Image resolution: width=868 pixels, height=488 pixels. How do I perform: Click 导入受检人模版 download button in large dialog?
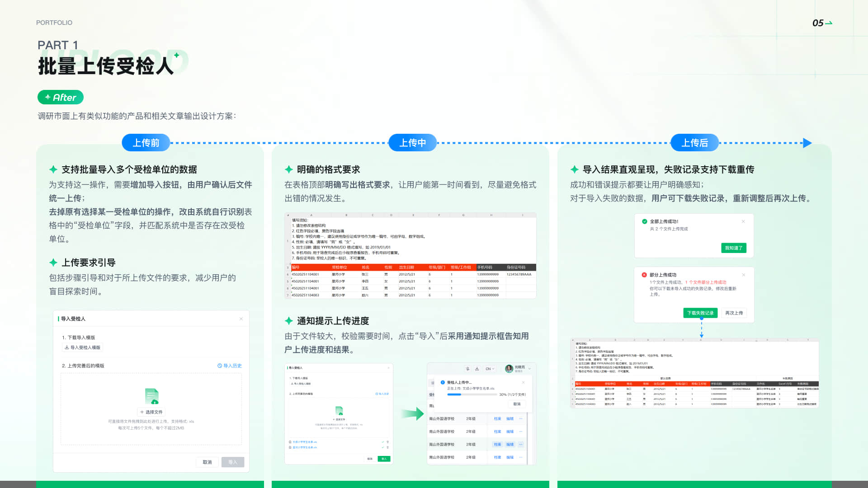[82, 347]
